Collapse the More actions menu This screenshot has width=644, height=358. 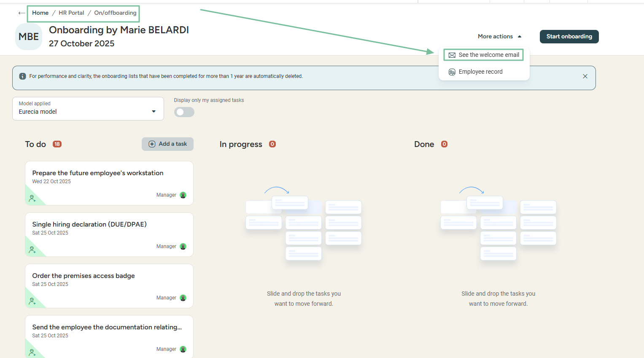click(x=499, y=37)
